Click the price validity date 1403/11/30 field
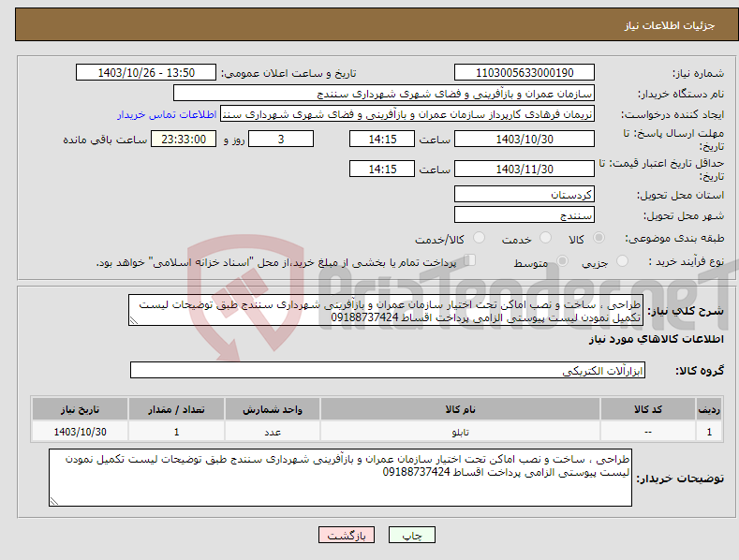The width and height of the screenshot is (739, 560). click(525, 169)
